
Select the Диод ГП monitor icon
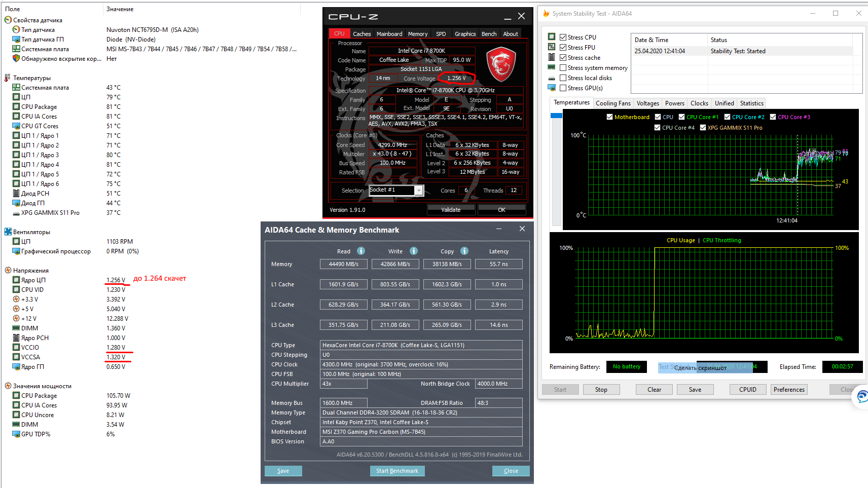tap(16, 203)
